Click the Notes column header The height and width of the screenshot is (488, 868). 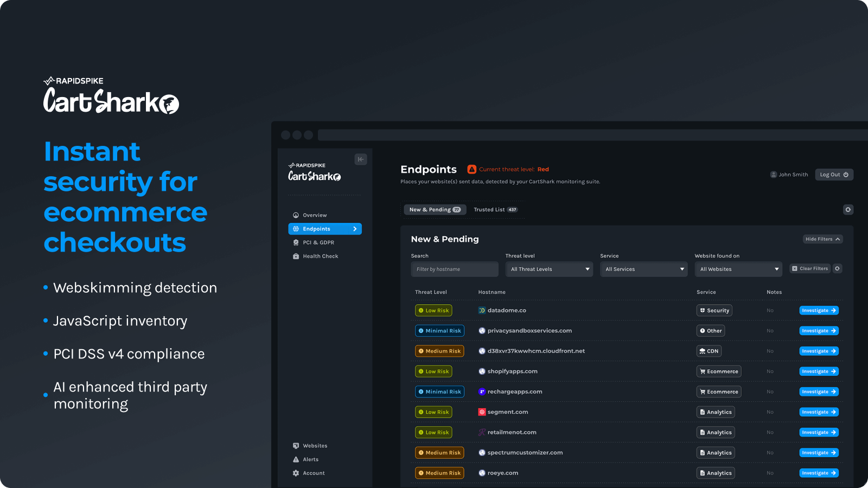click(774, 292)
